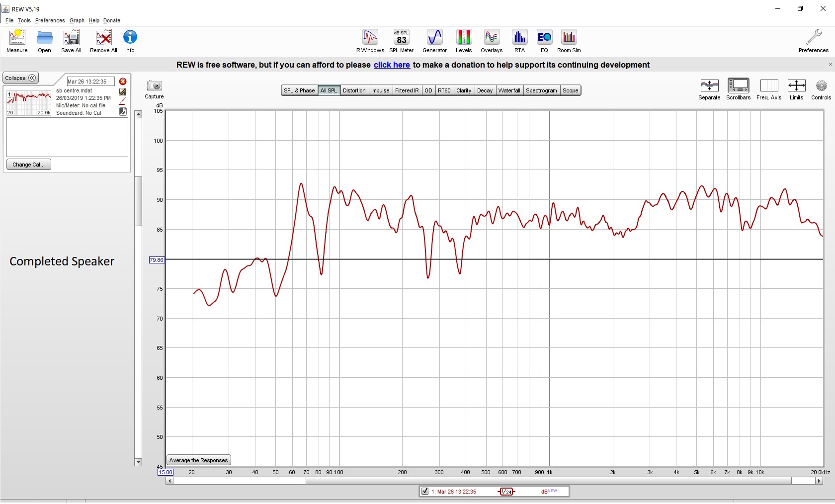Open Preferences menu
This screenshot has height=504, width=835.
point(50,20)
